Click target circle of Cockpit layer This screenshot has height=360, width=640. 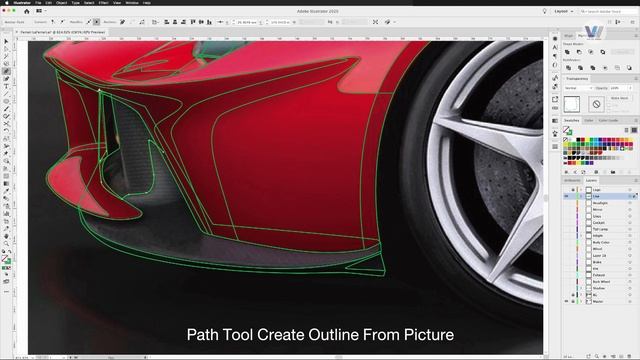630,223
